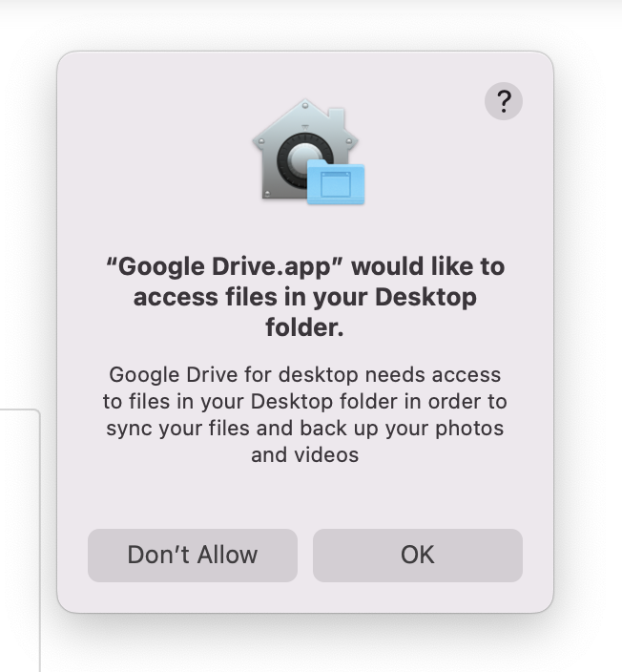Click the blue Desktop folder badge icon
The height and width of the screenshot is (672, 622).
click(336, 182)
